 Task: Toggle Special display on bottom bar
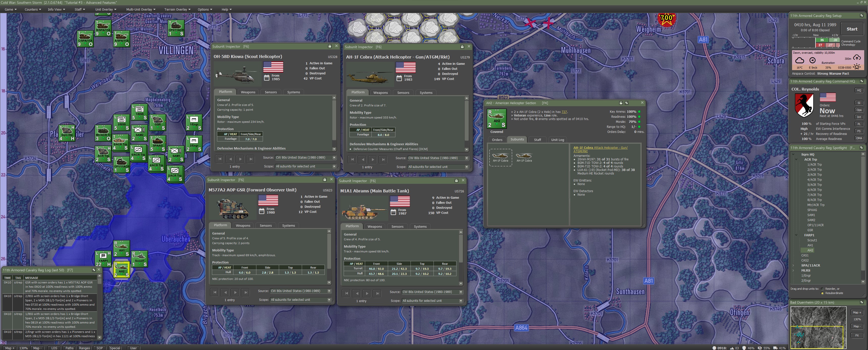(115, 348)
